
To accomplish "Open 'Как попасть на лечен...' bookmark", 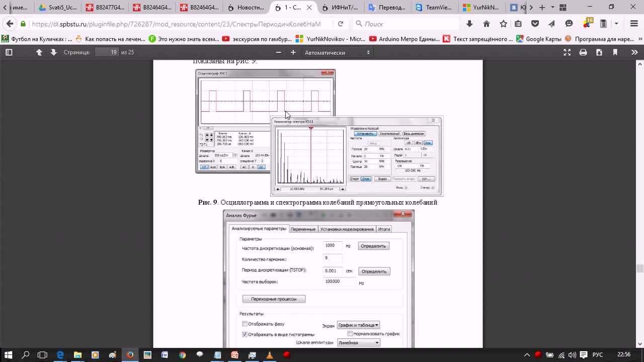I will point(111,39).
